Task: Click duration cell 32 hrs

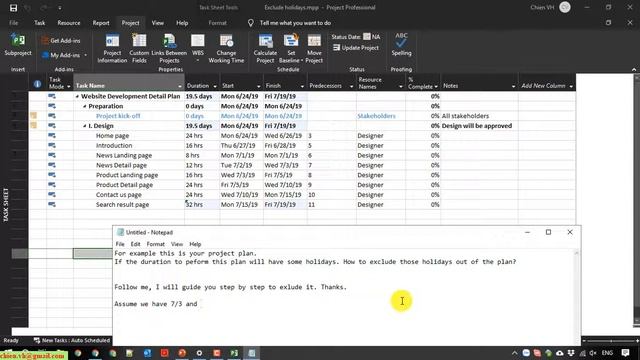Action: (x=202, y=204)
